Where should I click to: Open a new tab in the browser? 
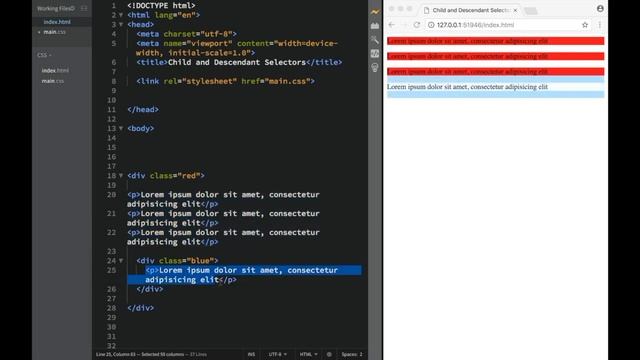tap(531, 11)
